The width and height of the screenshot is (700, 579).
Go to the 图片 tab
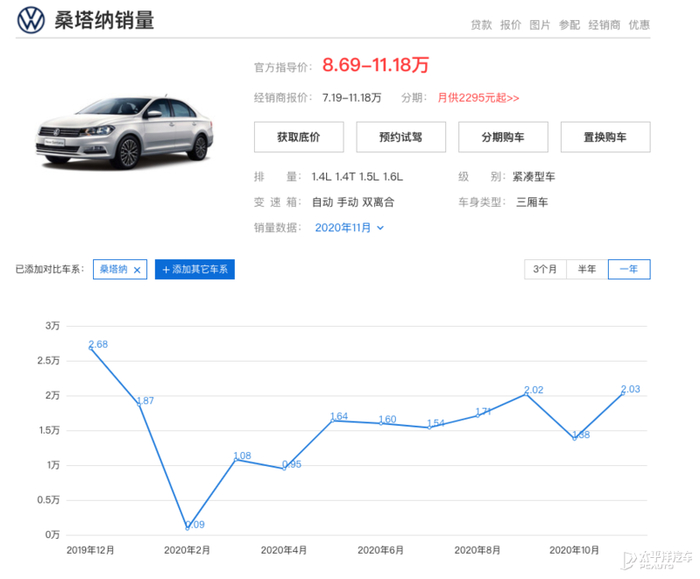click(x=539, y=25)
